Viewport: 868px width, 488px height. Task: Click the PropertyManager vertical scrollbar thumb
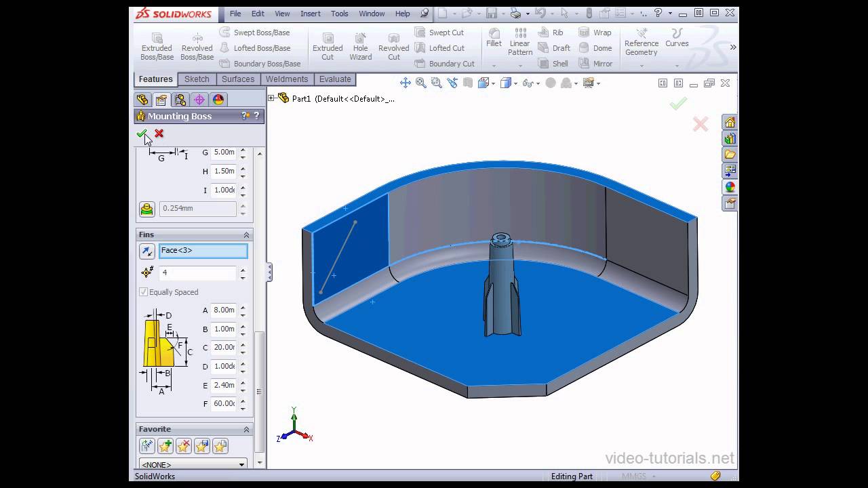click(x=258, y=392)
